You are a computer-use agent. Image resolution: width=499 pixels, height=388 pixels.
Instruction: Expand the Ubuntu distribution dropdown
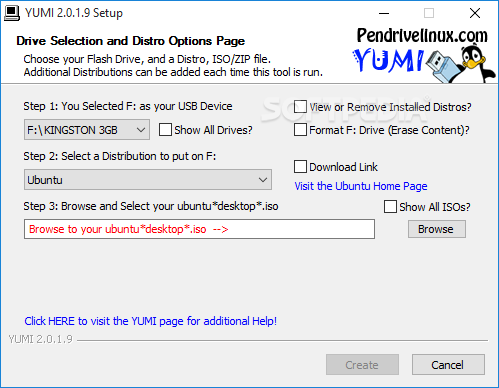click(148, 180)
